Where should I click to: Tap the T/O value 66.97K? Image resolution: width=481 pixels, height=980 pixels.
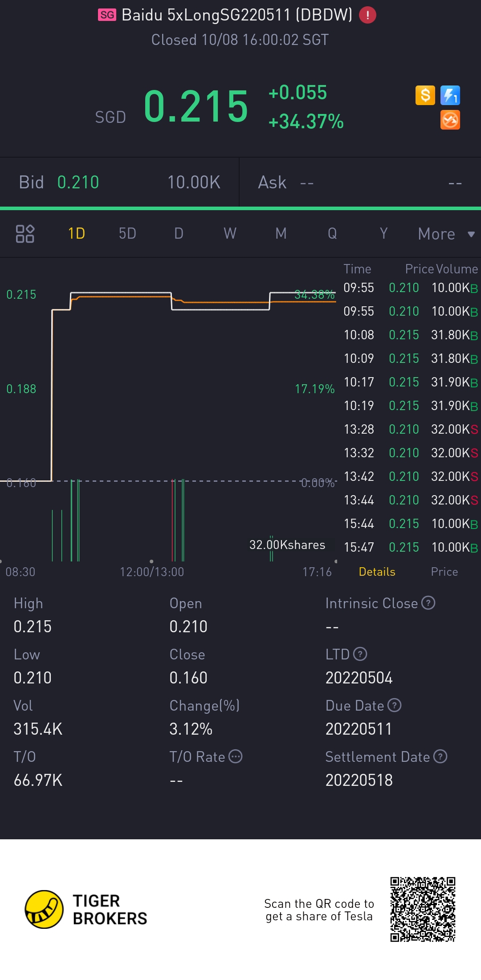(x=38, y=780)
